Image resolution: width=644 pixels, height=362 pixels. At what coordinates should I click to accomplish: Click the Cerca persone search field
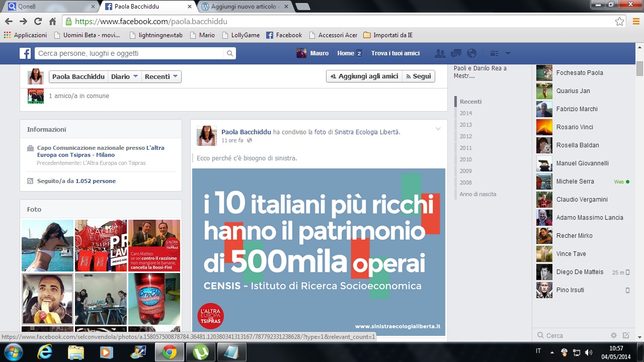130,53
